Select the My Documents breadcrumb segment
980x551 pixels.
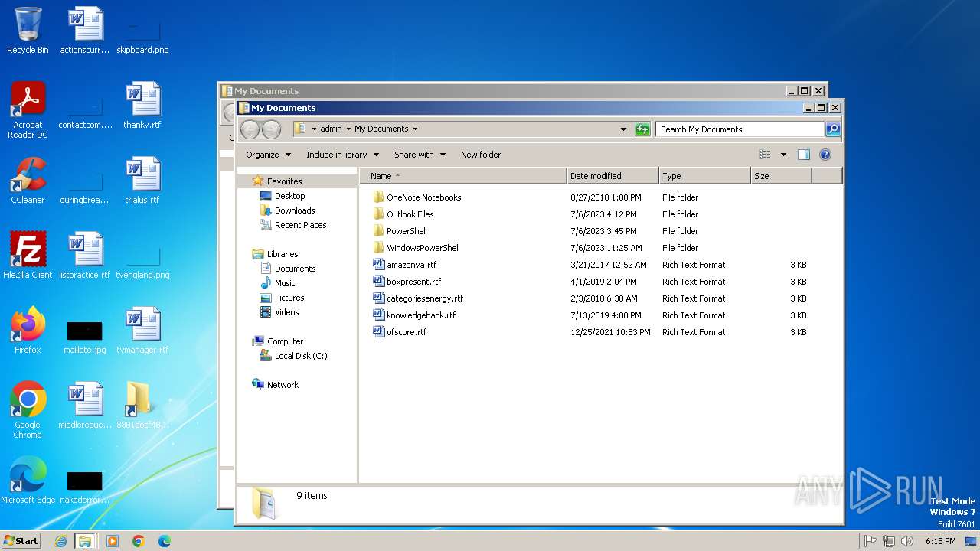click(x=381, y=129)
